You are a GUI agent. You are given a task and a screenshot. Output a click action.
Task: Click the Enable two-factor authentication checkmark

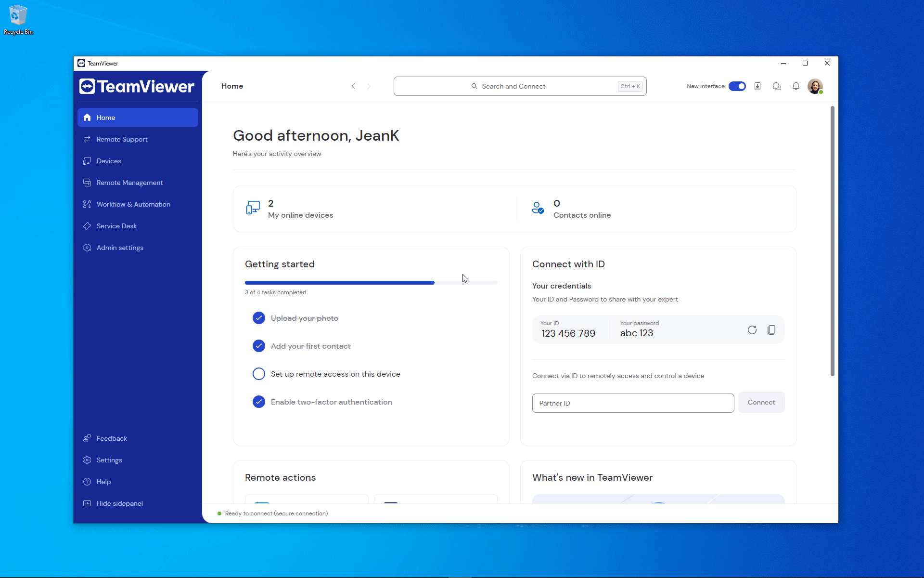pyautogui.click(x=259, y=402)
